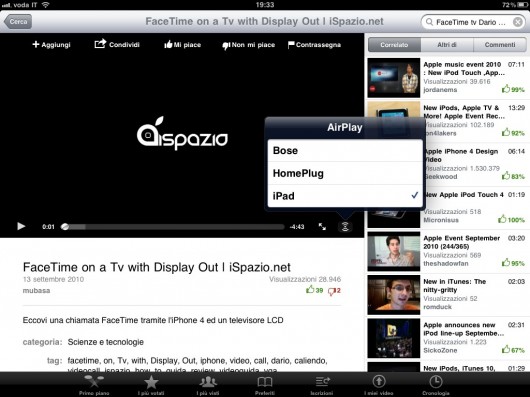Choose HomePlug as AirPlay output
The image size is (530, 397).
[345, 173]
